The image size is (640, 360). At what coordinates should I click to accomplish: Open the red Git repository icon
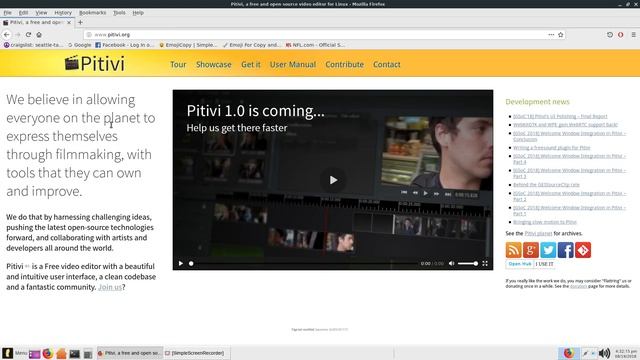[x=583, y=250]
